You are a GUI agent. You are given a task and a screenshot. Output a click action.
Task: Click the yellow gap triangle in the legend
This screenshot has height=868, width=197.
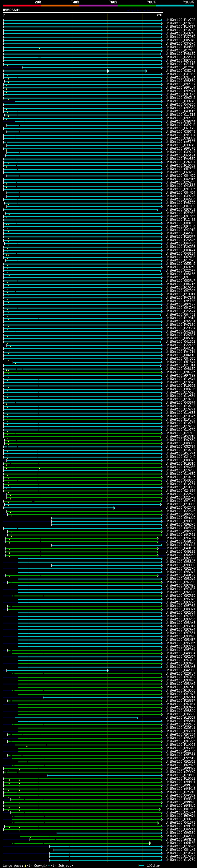25,865
